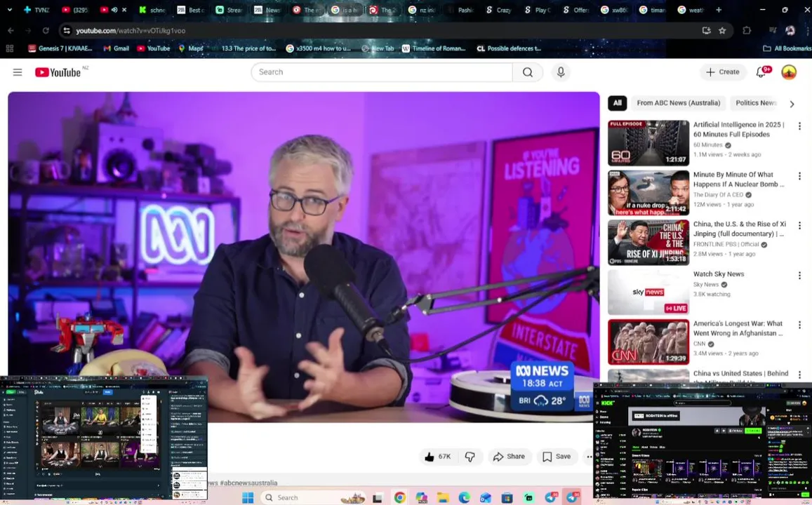
Task: Open Chrome apps grid in bookmarks bar
Action: coord(9,48)
